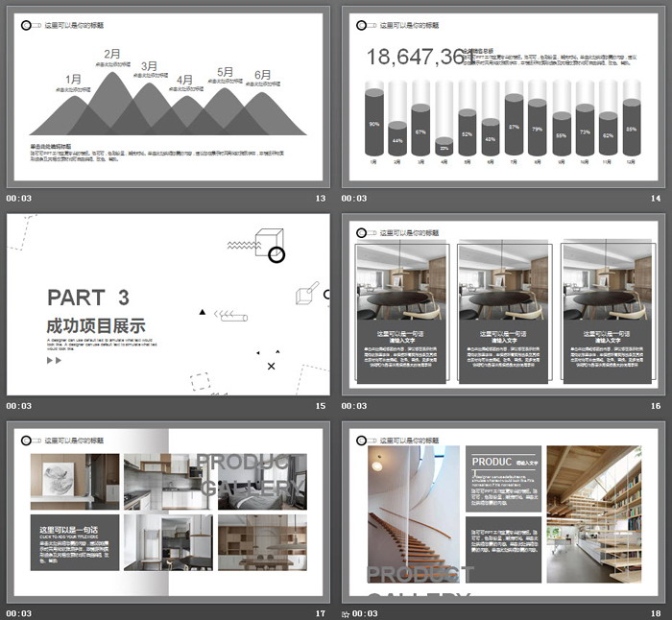Click the 2月 peak label on slide 13

tap(112, 54)
